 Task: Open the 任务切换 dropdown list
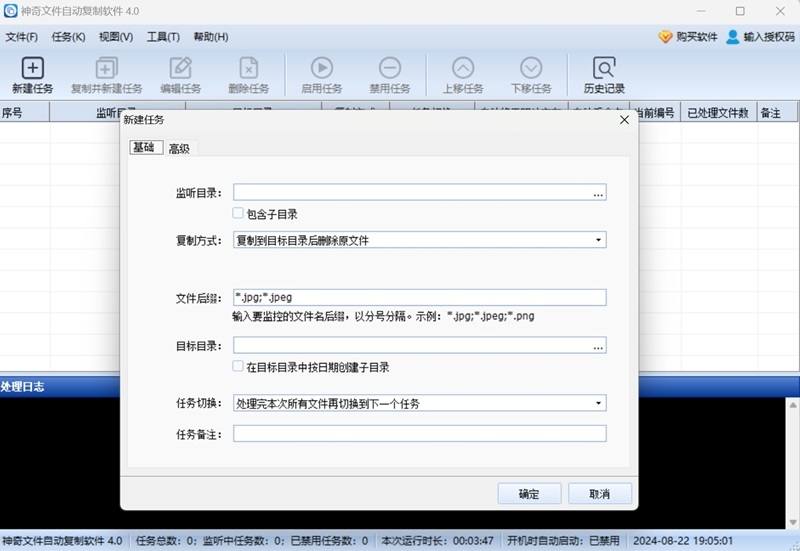(x=598, y=404)
